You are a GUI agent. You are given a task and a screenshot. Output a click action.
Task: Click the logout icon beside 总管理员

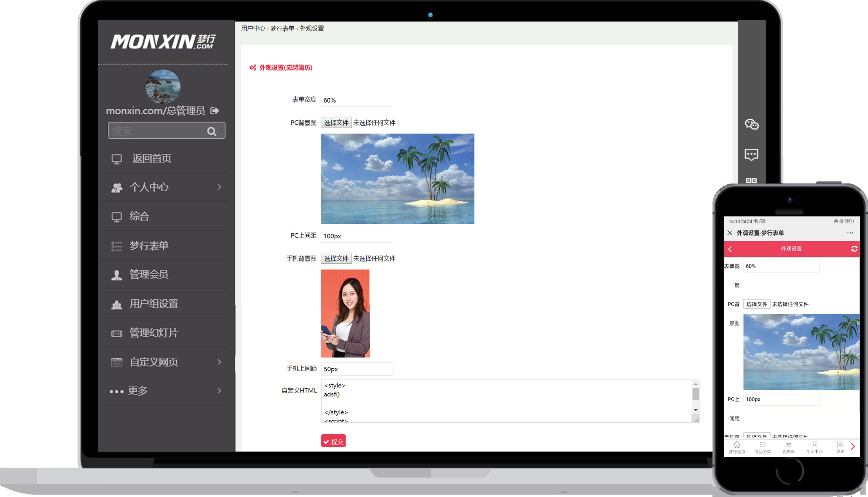coord(215,111)
